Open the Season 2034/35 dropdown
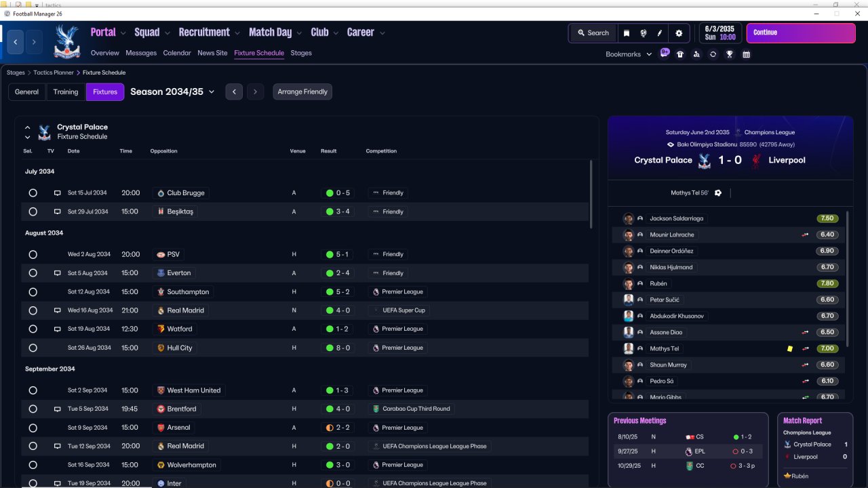 (x=172, y=92)
